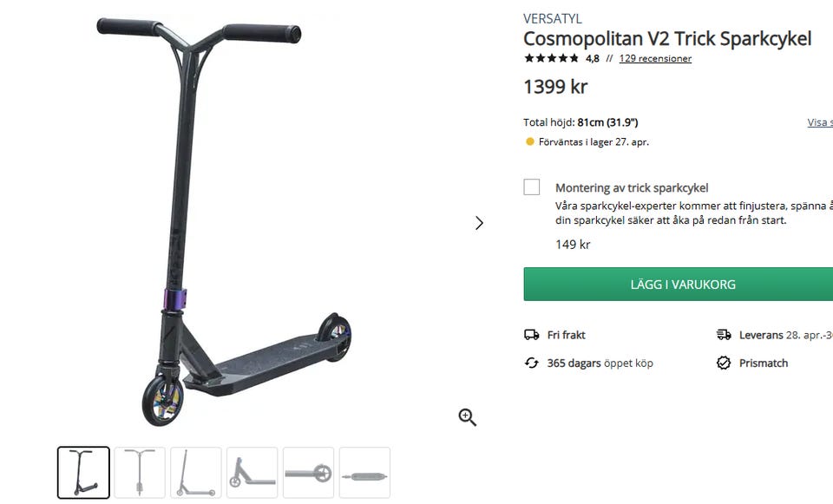833x504 pixels.
Task: Click the main scooter product image
Action: point(223,222)
